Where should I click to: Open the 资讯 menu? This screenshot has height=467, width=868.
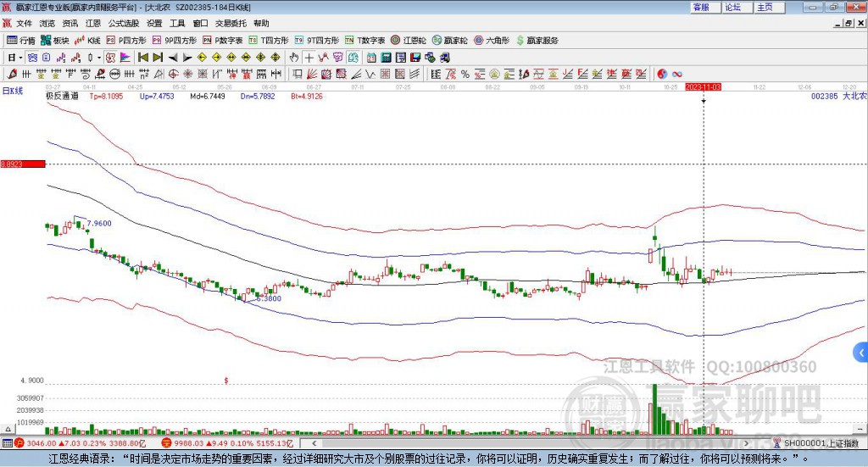tap(70, 23)
